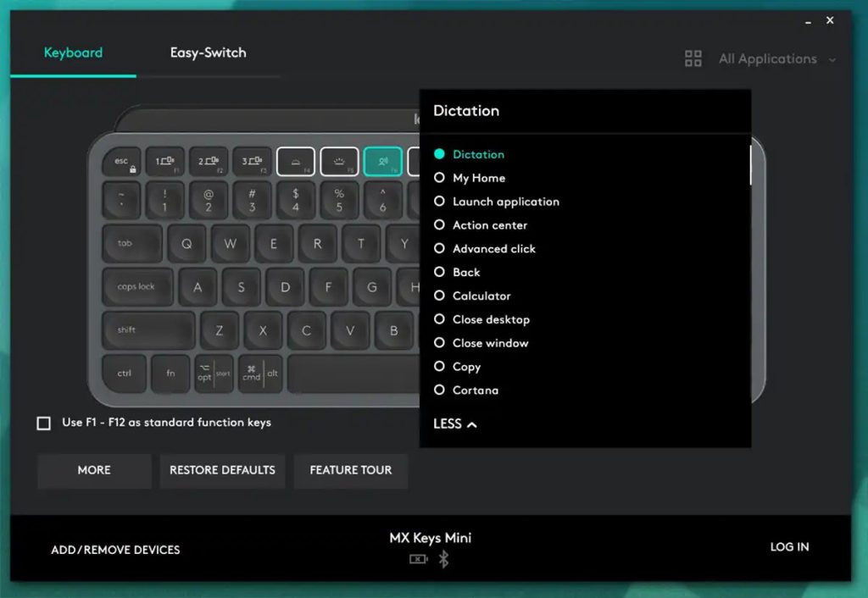The height and width of the screenshot is (598, 868).
Task: Click the application grid icon
Action: [x=693, y=58]
